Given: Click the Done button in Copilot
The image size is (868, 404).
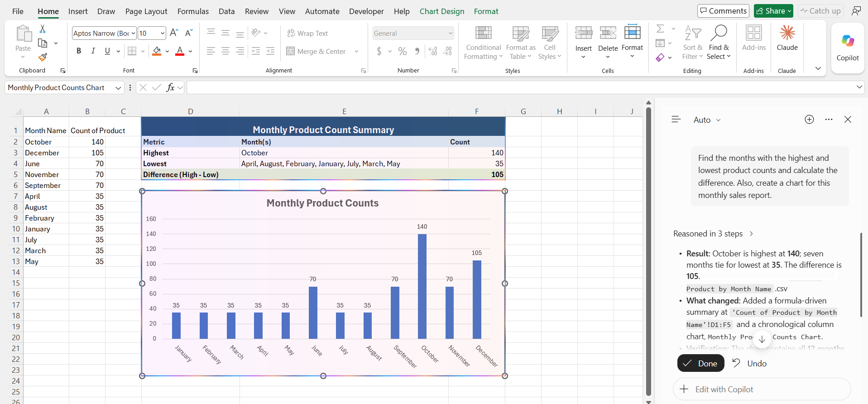Looking at the screenshot, I should [700, 363].
